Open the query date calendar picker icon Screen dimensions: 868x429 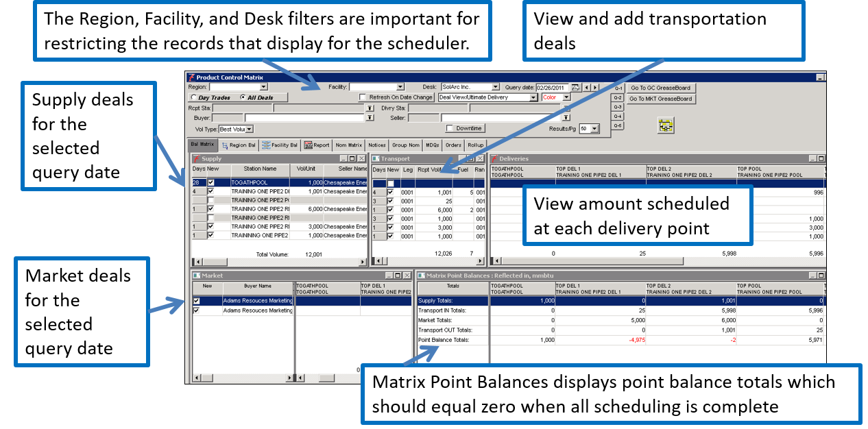576,88
